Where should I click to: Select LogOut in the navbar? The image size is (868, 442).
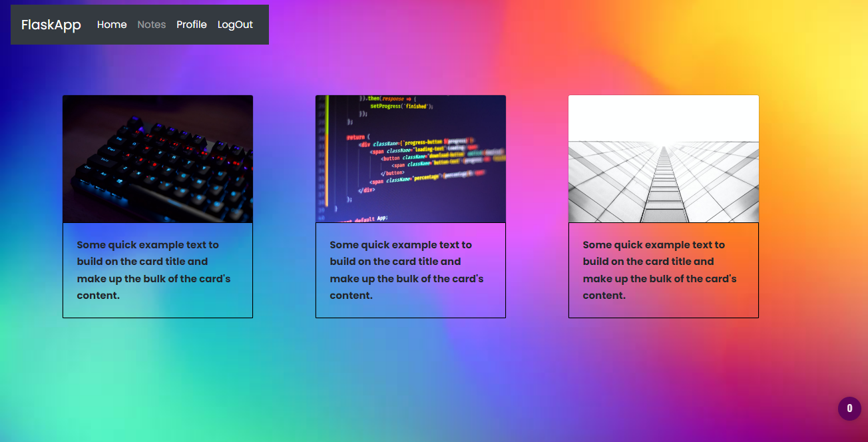click(235, 25)
